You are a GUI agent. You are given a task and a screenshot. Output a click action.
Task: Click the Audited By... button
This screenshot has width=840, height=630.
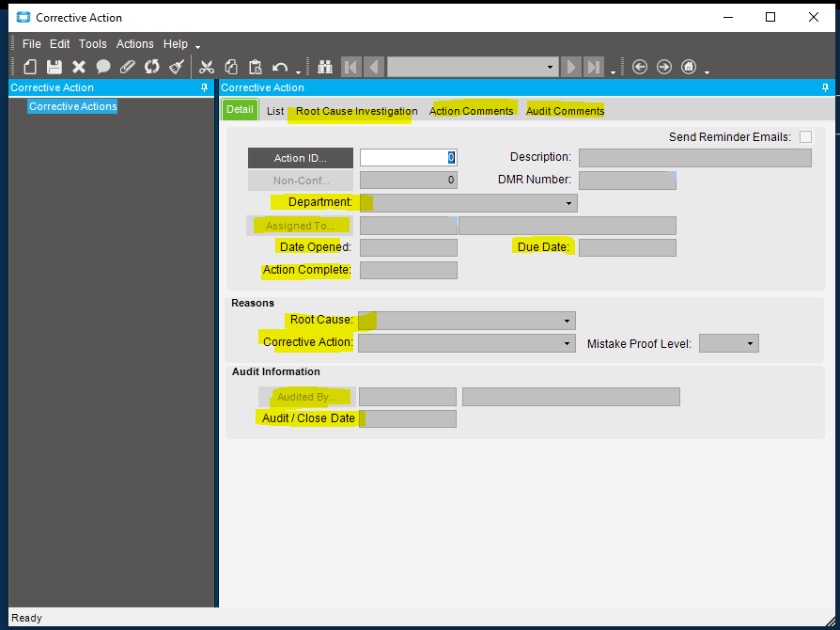click(x=307, y=398)
